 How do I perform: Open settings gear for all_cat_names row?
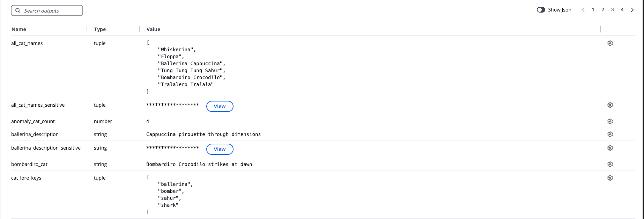[610, 43]
